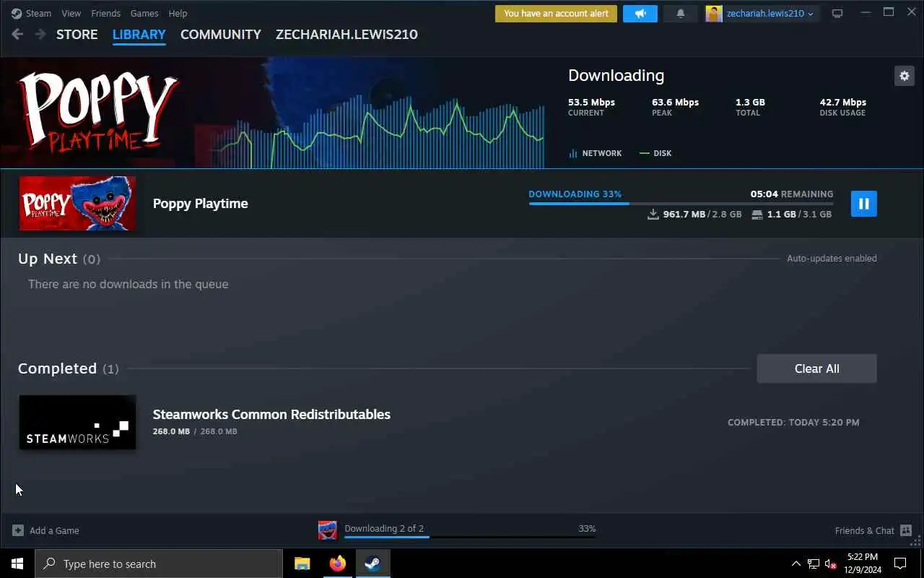Image resolution: width=924 pixels, height=578 pixels.
Task: Click the DISK graph legend
Action: pyautogui.click(x=655, y=153)
